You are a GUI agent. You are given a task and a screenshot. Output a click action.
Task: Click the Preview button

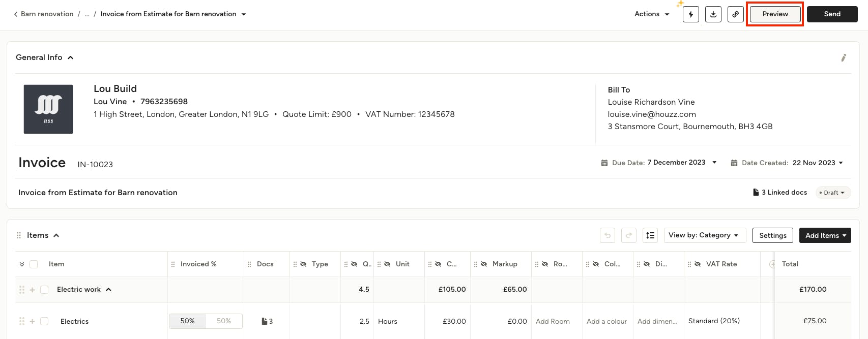coord(775,14)
